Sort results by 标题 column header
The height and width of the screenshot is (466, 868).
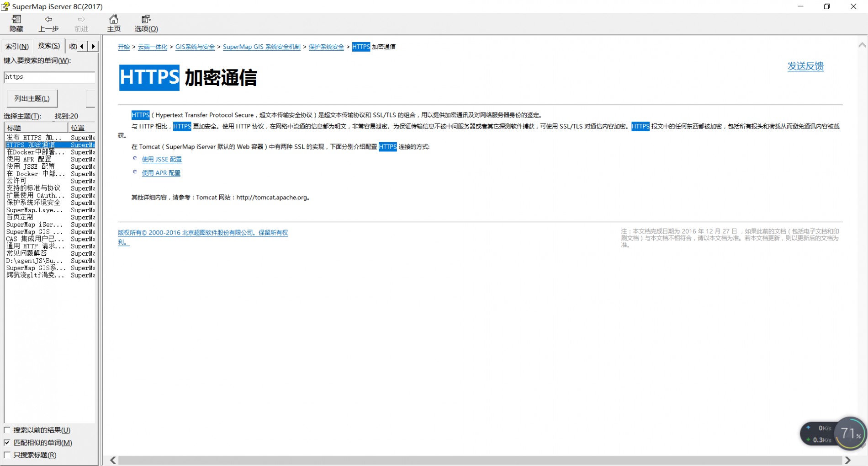[36, 128]
